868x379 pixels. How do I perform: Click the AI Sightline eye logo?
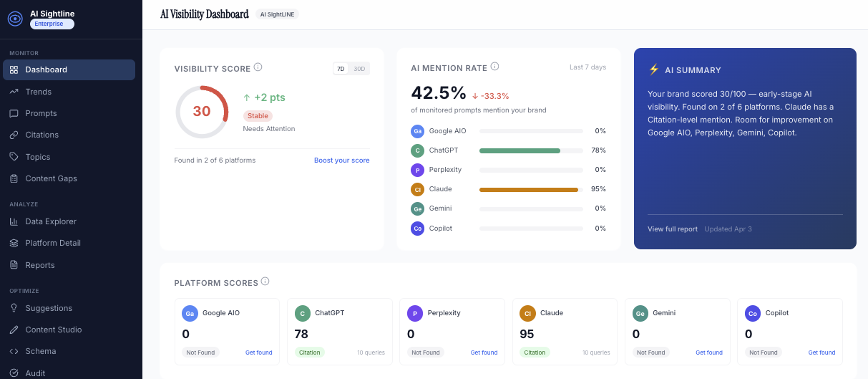[x=15, y=19]
